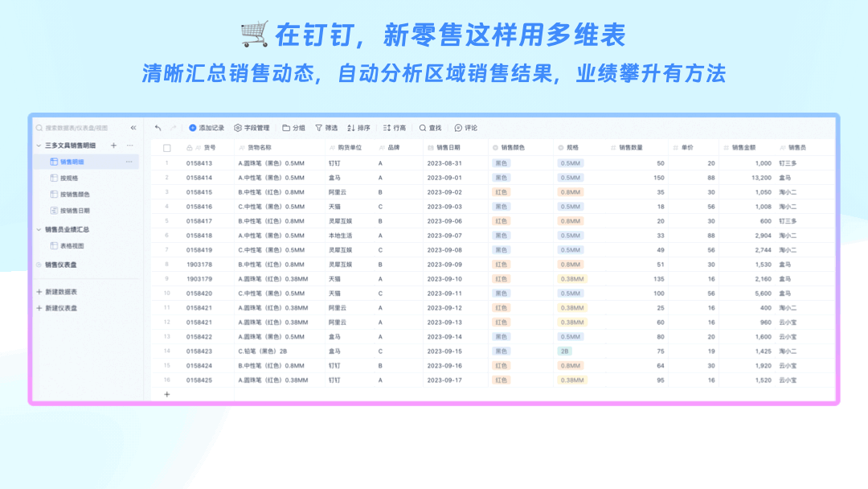Click the 单价 column header
Screen dimensions: 868x489
pos(694,148)
